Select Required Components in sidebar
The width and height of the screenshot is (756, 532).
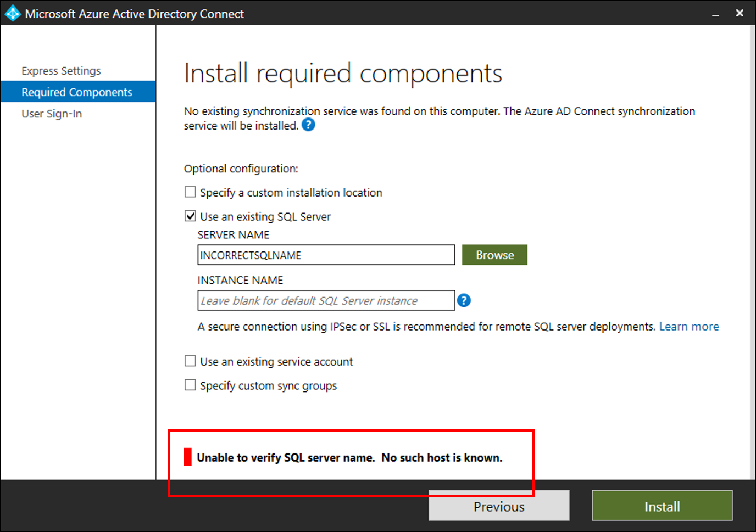[77, 92]
